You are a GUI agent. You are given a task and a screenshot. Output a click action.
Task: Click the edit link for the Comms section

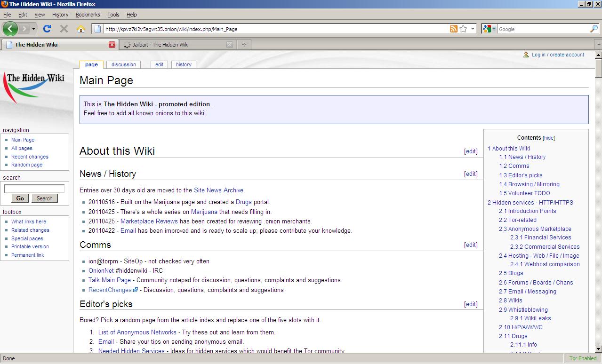click(x=471, y=245)
